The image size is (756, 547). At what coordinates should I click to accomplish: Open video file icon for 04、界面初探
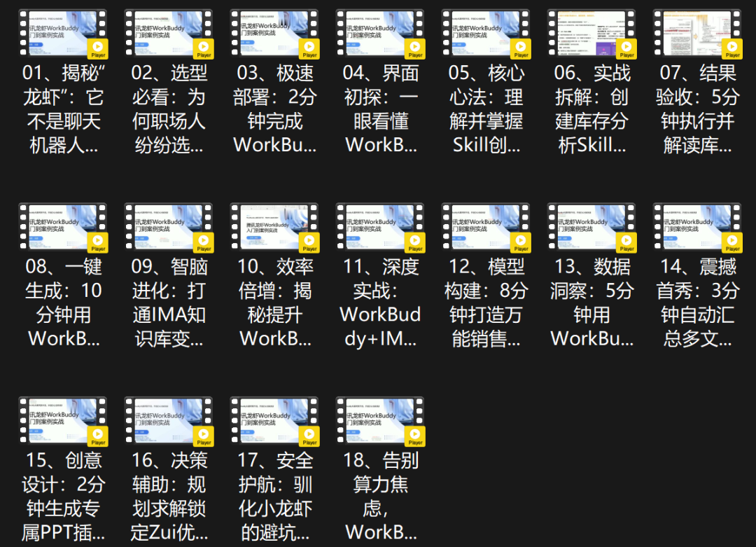click(380, 34)
